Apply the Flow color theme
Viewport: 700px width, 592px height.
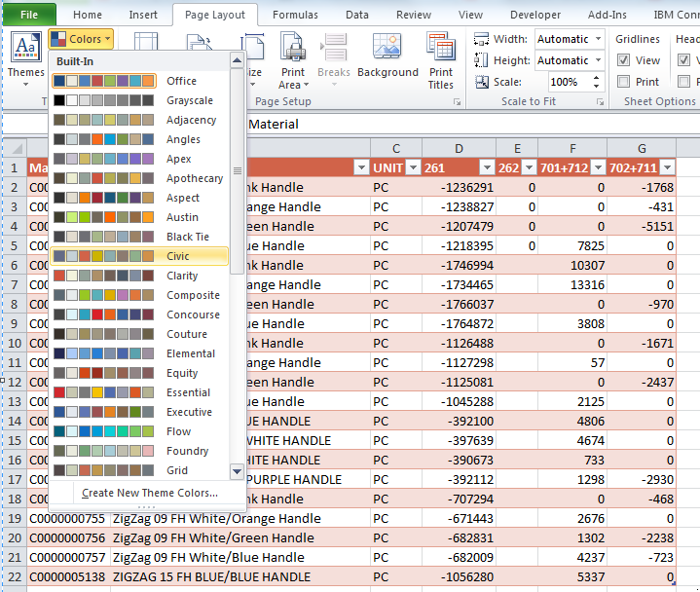[140, 431]
